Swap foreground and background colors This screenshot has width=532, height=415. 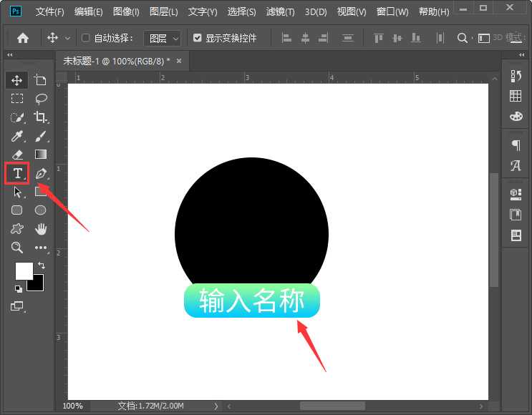[41, 265]
